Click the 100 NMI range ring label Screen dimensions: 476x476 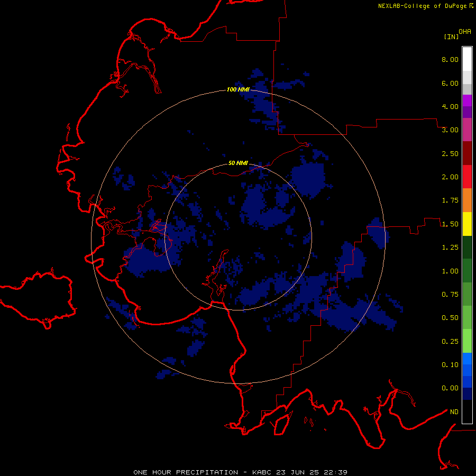pyautogui.click(x=238, y=89)
